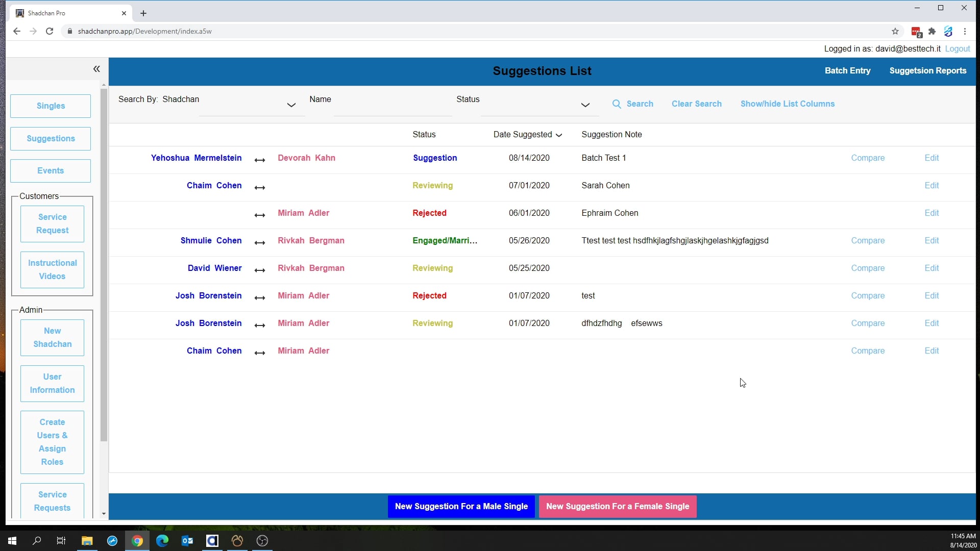Open the Status filter dropdown
Viewport: 980px width, 551px height.
[585, 105]
